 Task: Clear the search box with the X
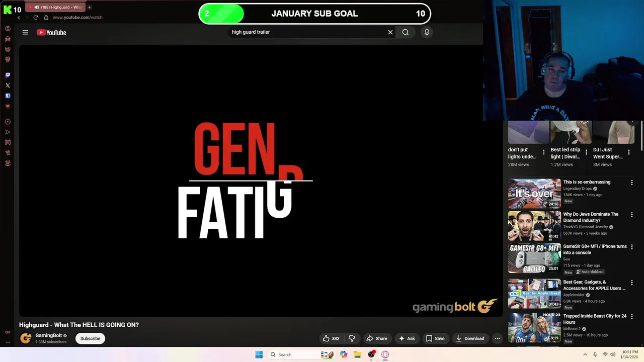point(390,32)
